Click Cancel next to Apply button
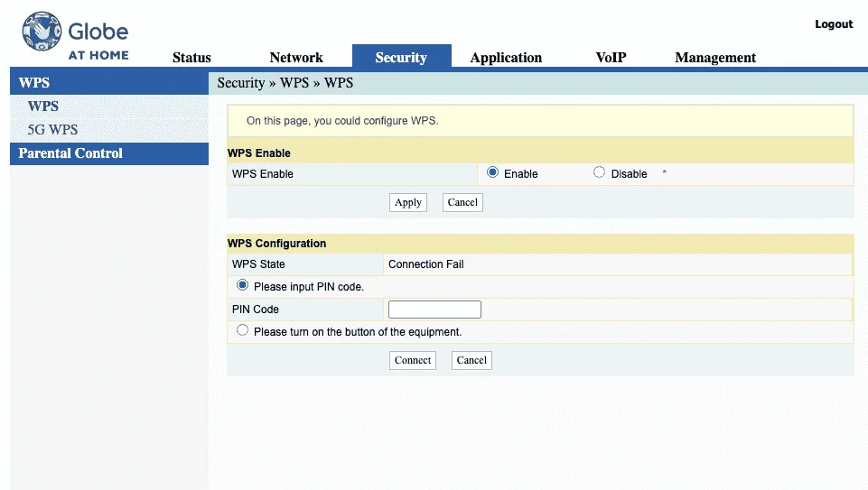868x490 pixels. point(462,202)
